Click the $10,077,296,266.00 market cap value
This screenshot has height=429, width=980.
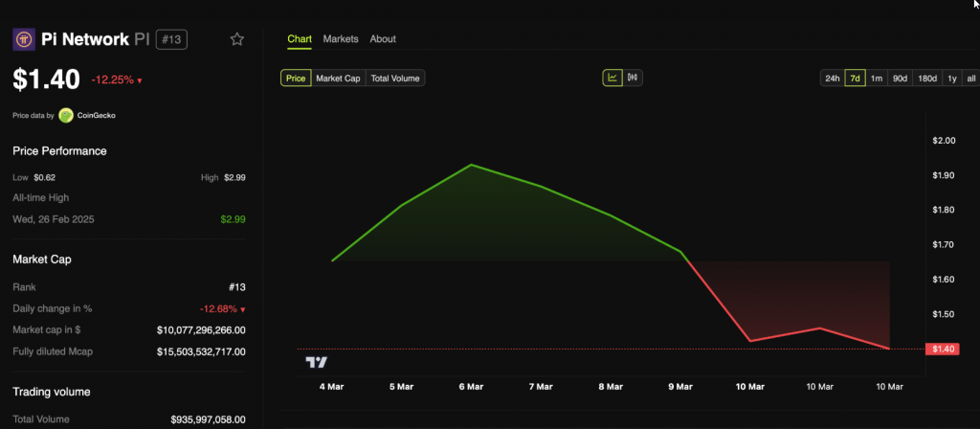pyautogui.click(x=201, y=330)
